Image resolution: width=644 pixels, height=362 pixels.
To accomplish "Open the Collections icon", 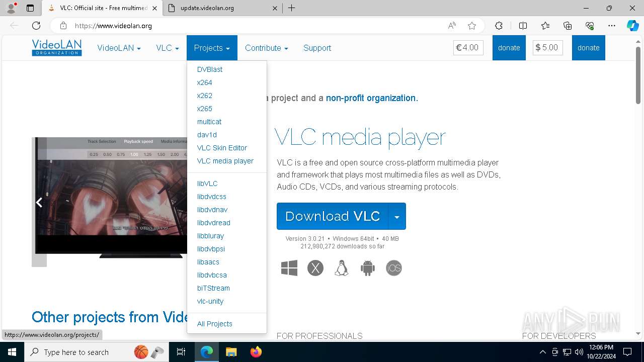I will point(568,26).
